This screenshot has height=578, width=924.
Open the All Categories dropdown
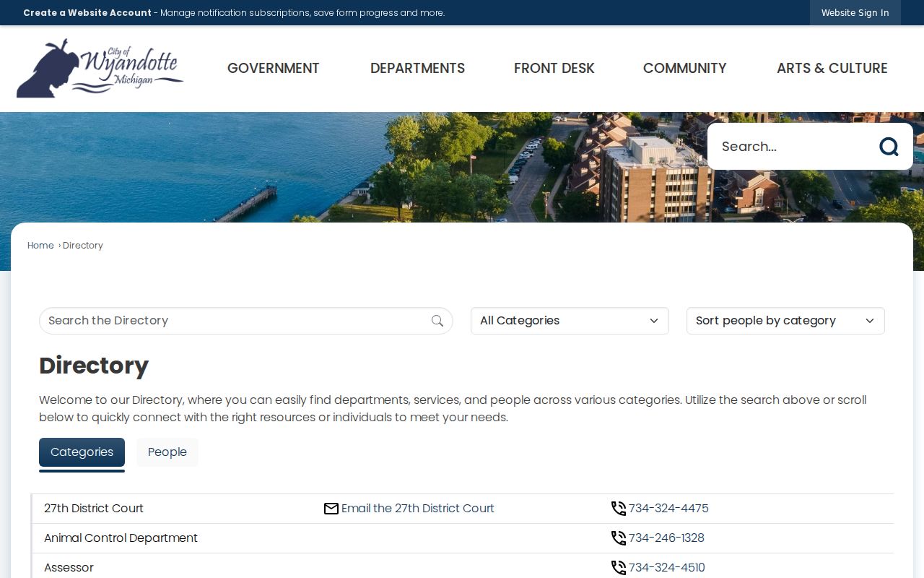[x=570, y=321]
